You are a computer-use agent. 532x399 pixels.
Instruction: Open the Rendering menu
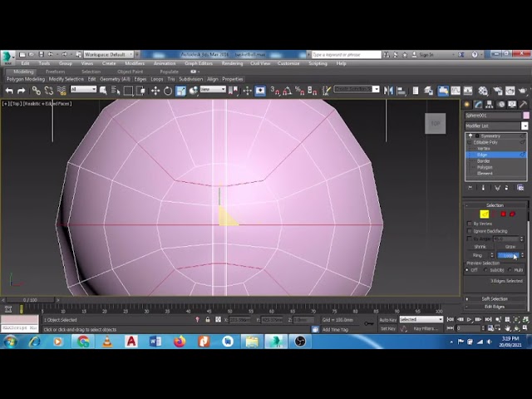[x=232, y=63]
